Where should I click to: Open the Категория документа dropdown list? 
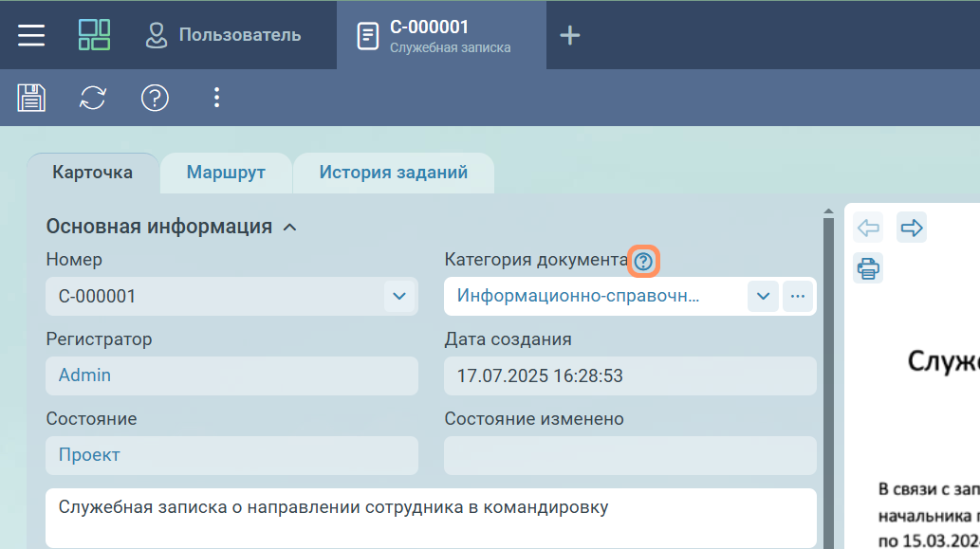click(x=763, y=297)
